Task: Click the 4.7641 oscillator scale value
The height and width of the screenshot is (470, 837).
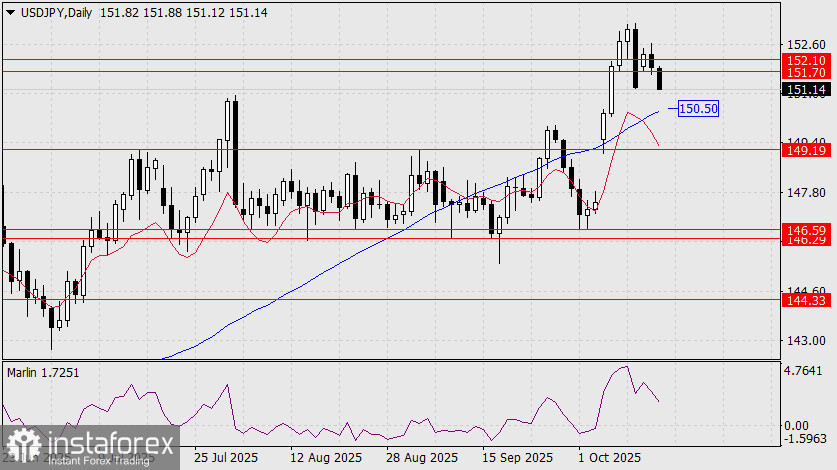Action: click(x=804, y=370)
